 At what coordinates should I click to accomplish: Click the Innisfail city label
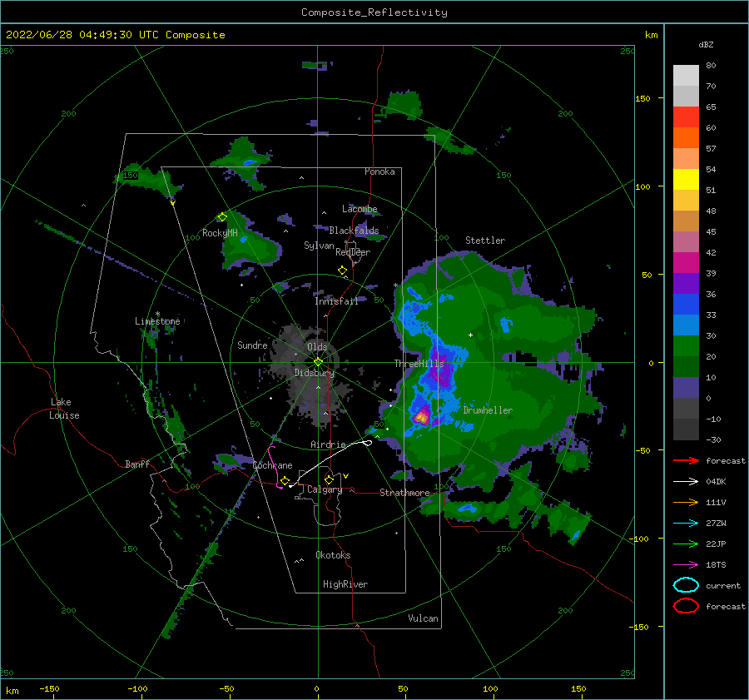(x=336, y=301)
